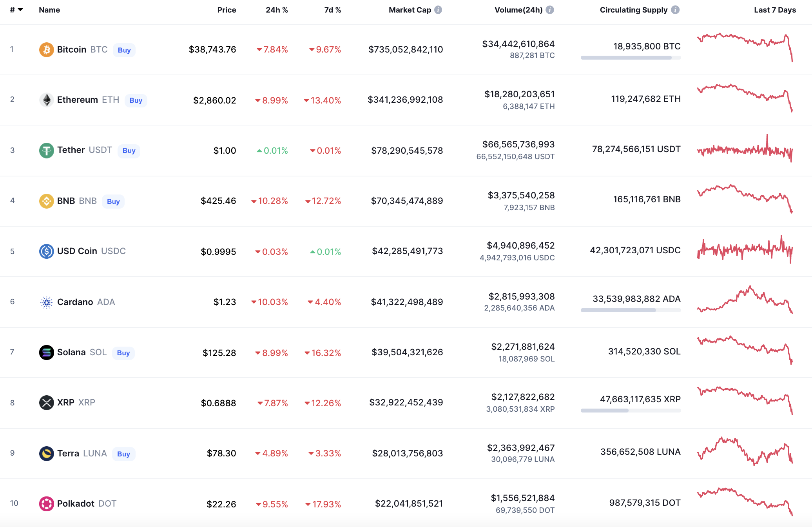The width and height of the screenshot is (812, 527).
Task: Click the Ethereum diamond logo icon
Action: (46, 100)
